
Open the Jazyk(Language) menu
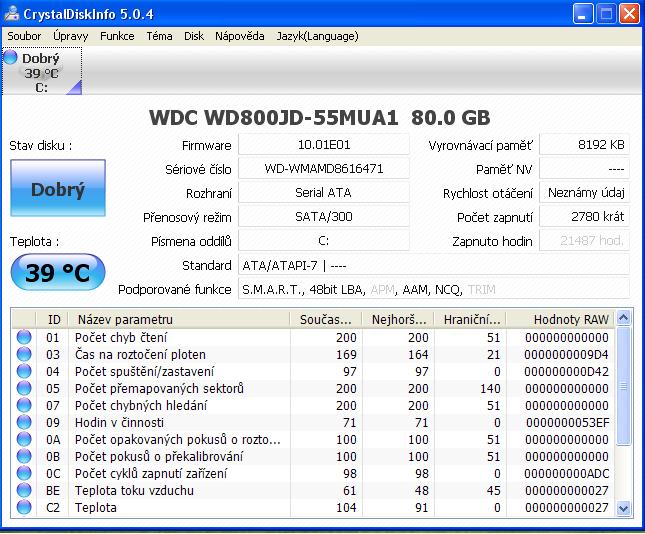tap(317, 36)
